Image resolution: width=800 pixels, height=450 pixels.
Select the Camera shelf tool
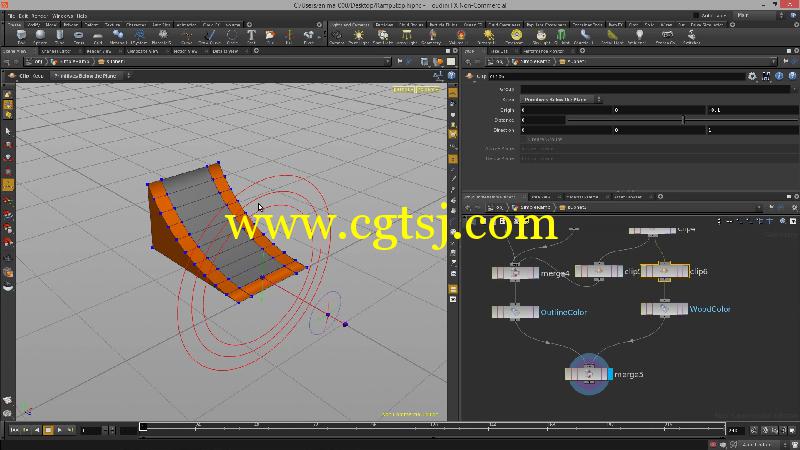click(x=336, y=36)
